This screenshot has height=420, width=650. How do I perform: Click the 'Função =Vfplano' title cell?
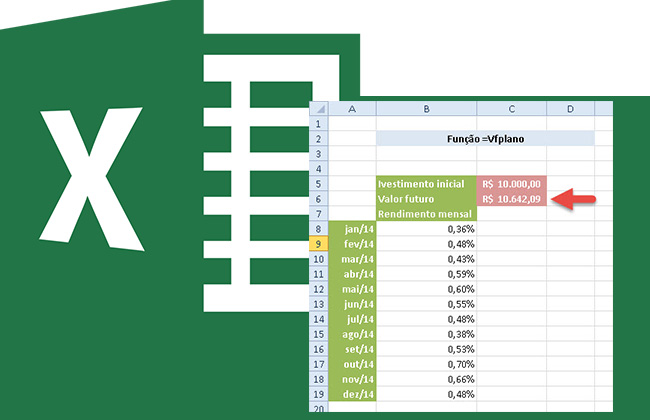tap(485, 138)
